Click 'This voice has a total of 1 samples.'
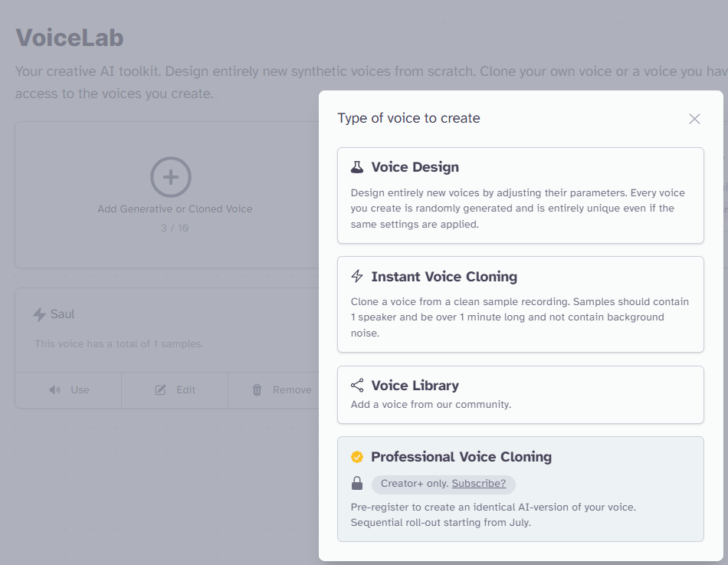The height and width of the screenshot is (565, 728). tap(119, 344)
